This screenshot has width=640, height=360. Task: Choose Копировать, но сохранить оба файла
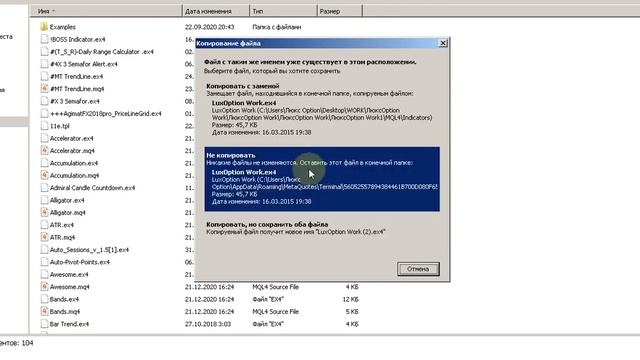(322, 228)
